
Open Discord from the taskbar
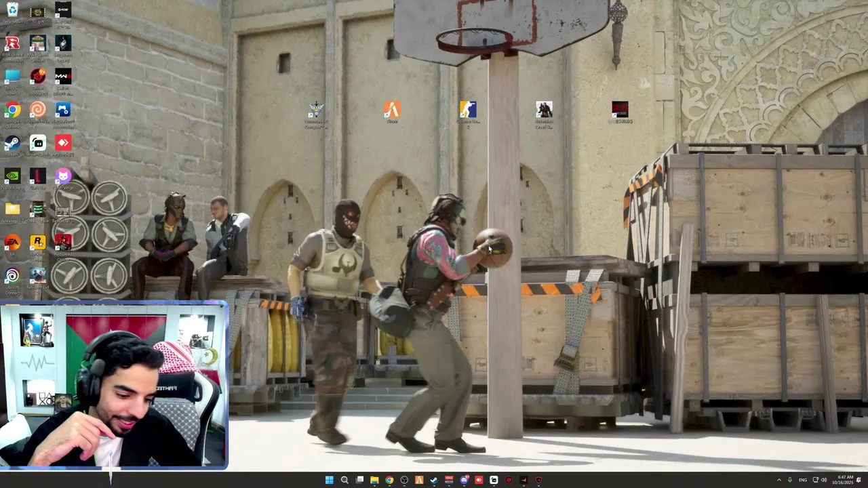pyautogui.click(x=464, y=480)
